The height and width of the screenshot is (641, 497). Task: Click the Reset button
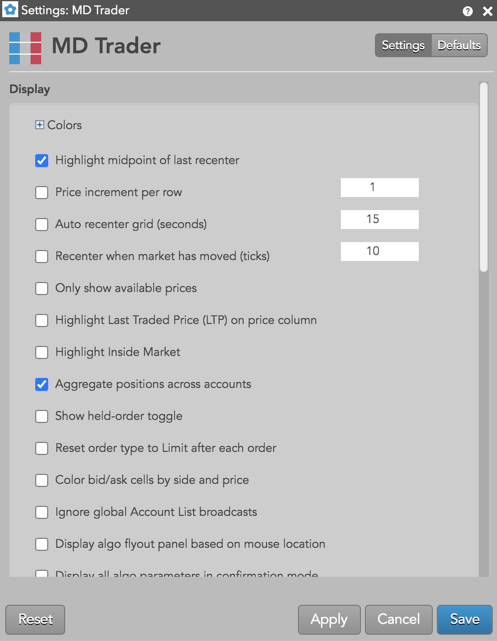(x=35, y=619)
